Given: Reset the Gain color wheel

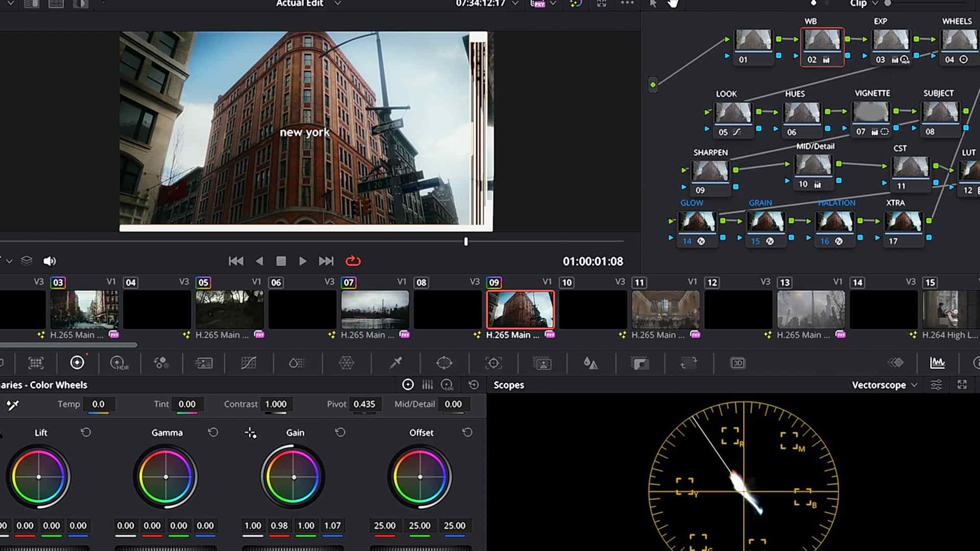Looking at the screenshot, I should click(x=340, y=433).
